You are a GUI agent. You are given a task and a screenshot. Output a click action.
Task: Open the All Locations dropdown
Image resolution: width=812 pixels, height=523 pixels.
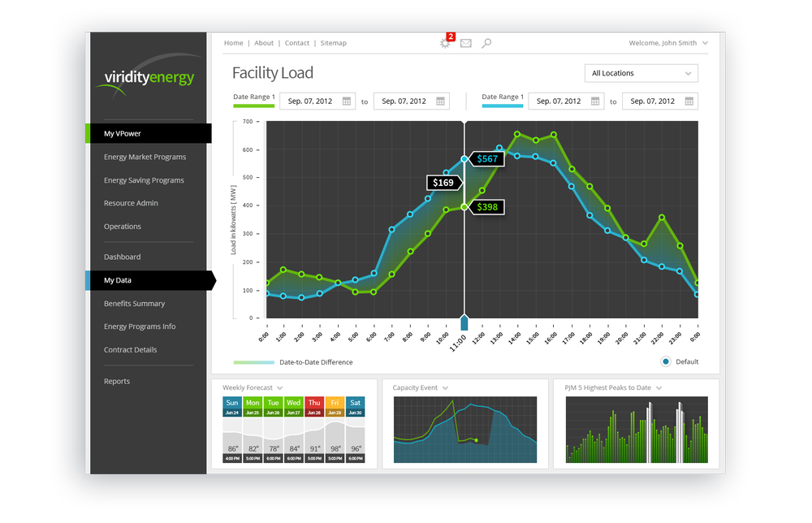coord(641,73)
